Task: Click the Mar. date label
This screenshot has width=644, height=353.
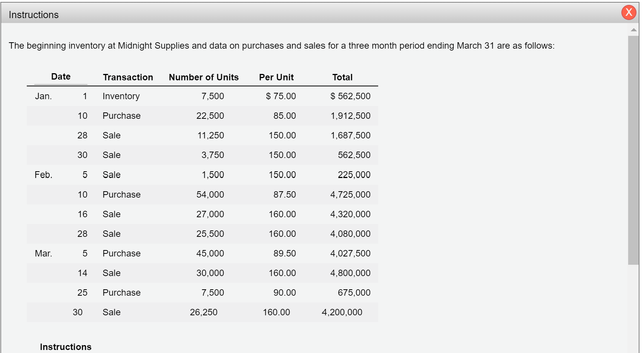Action: click(x=43, y=253)
